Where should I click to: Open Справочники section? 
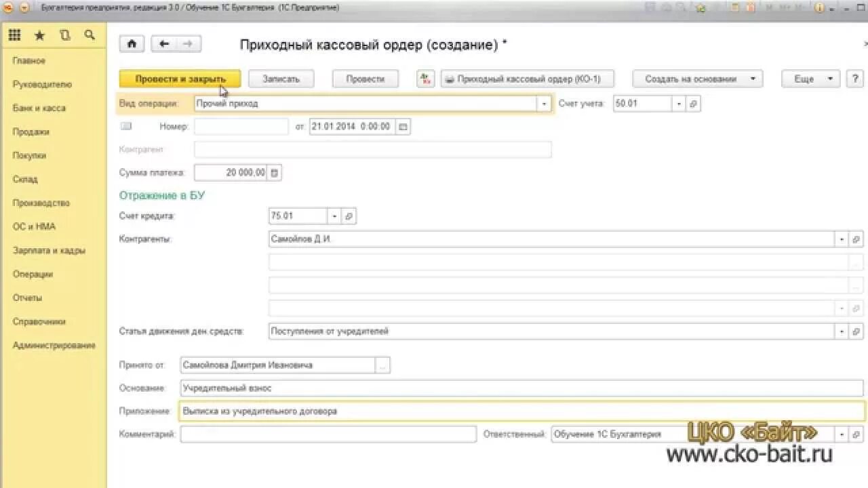(39, 321)
